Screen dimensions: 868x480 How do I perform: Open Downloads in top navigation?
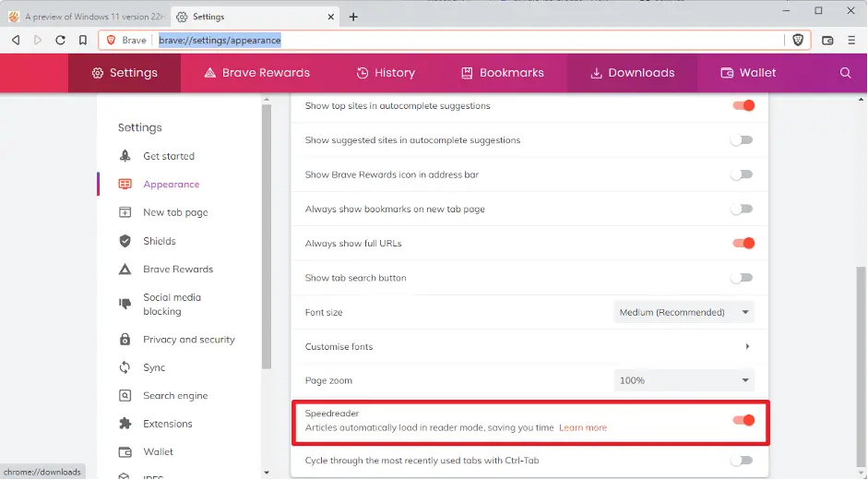632,73
